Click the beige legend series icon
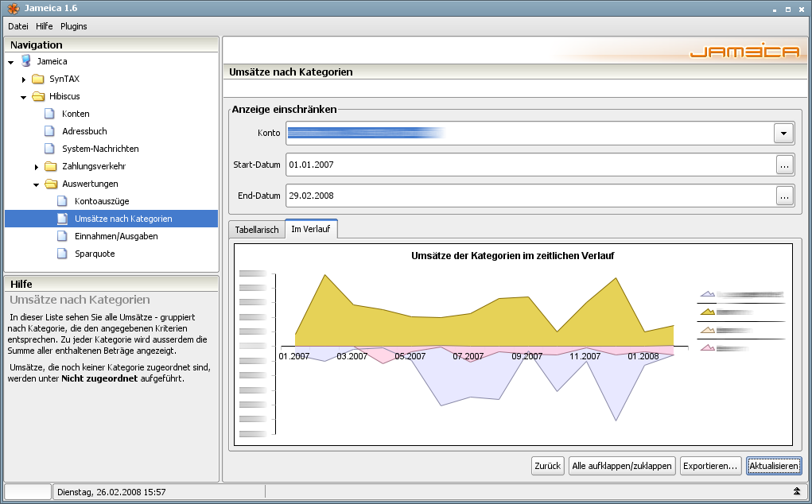The height and width of the screenshot is (504, 812). (x=707, y=330)
